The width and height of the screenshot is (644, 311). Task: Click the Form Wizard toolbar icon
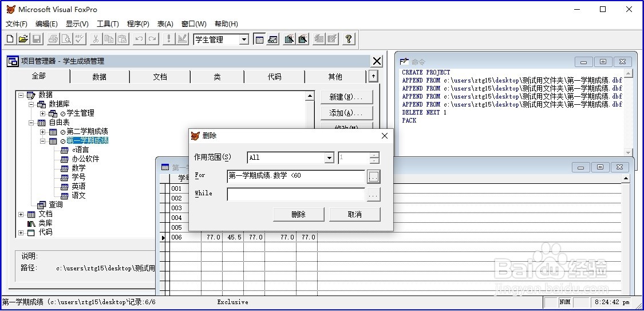pyautogui.click(x=289, y=39)
